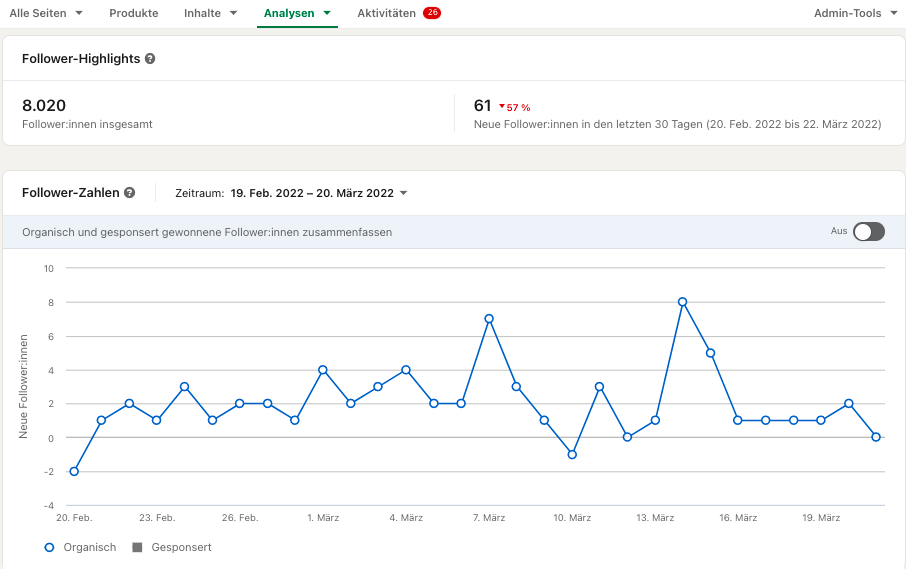
Task: Toggle the combine organic and sponsored switch
Action: 869,232
